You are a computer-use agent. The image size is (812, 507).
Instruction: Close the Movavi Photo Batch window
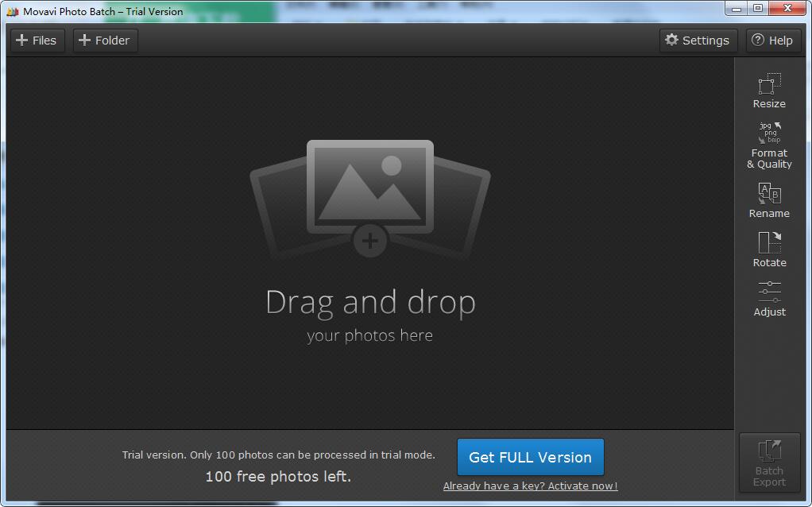(787, 8)
